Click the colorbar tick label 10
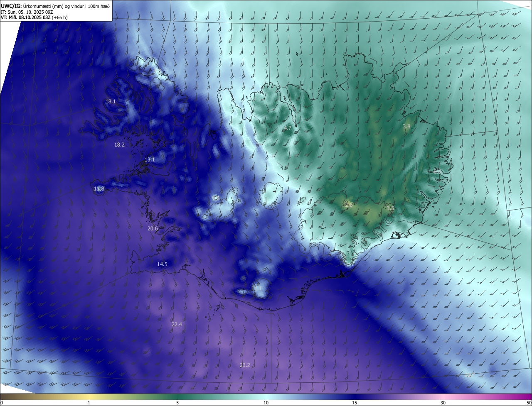The width and height of the screenshot is (532, 406). pos(266,403)
